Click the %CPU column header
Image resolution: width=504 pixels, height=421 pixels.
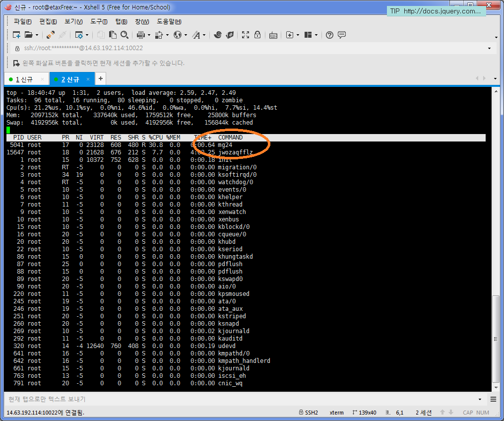(156, 138)
